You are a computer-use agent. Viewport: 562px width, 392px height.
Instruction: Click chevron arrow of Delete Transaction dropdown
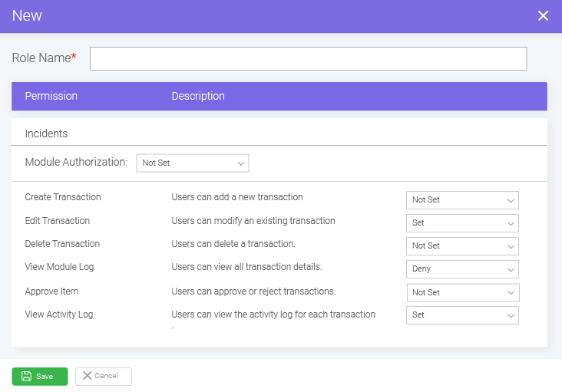[x=511, y=247]
